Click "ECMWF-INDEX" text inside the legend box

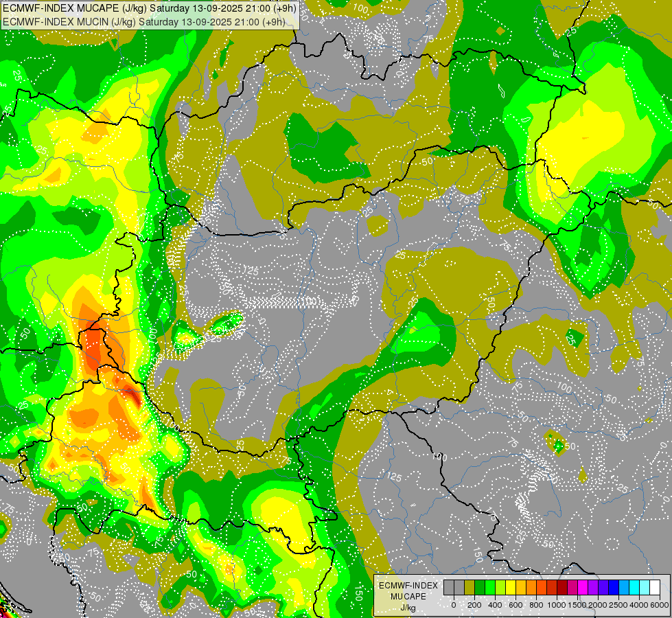[x=408, y=586]
